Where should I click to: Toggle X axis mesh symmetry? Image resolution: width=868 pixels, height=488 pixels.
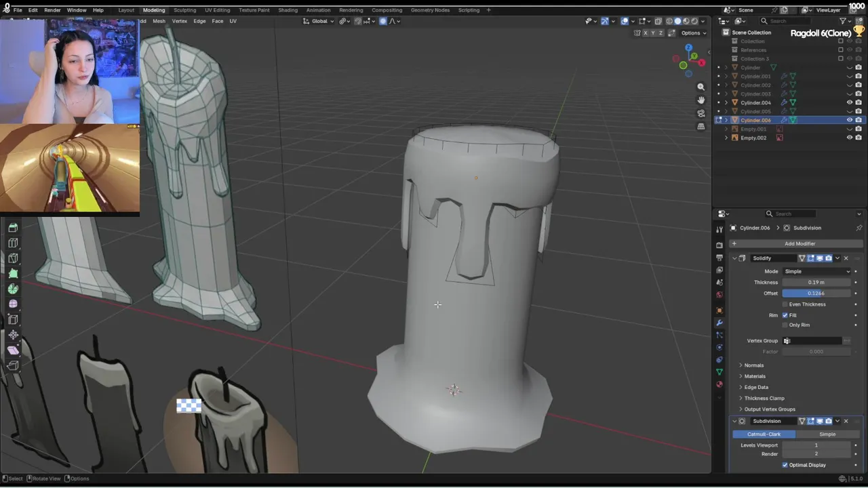[646, 33]
